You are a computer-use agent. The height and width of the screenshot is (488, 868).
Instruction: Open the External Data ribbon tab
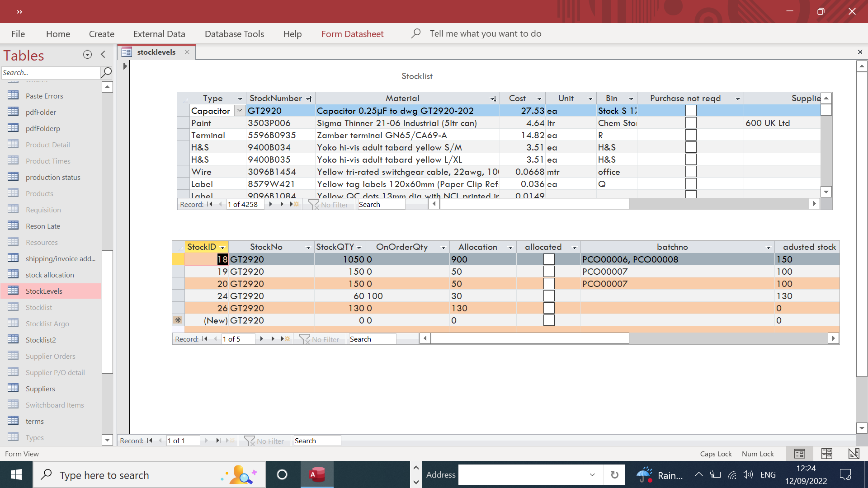coord(159,34)
